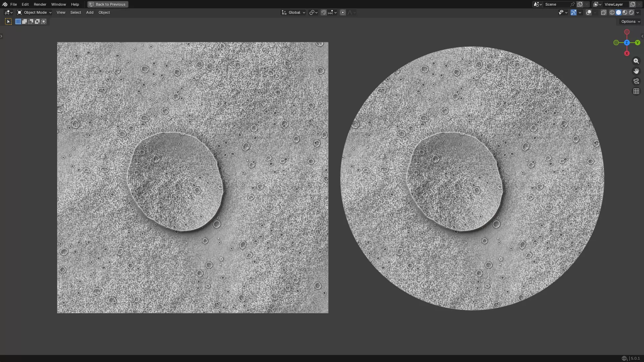
Task: Click the pan view hand icon
Action: coord(636,71)
